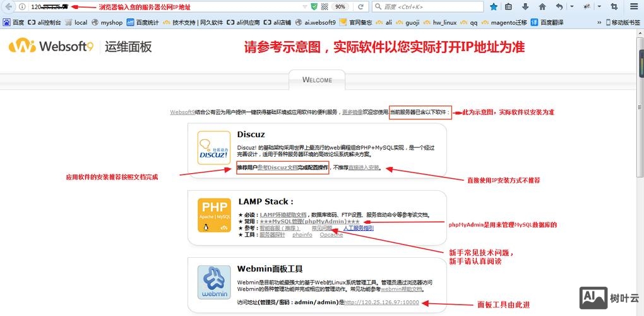The image size is (644, 316).
Task: Show bookmarks list icon in toolbar
Action: click(x=508, y=6)
